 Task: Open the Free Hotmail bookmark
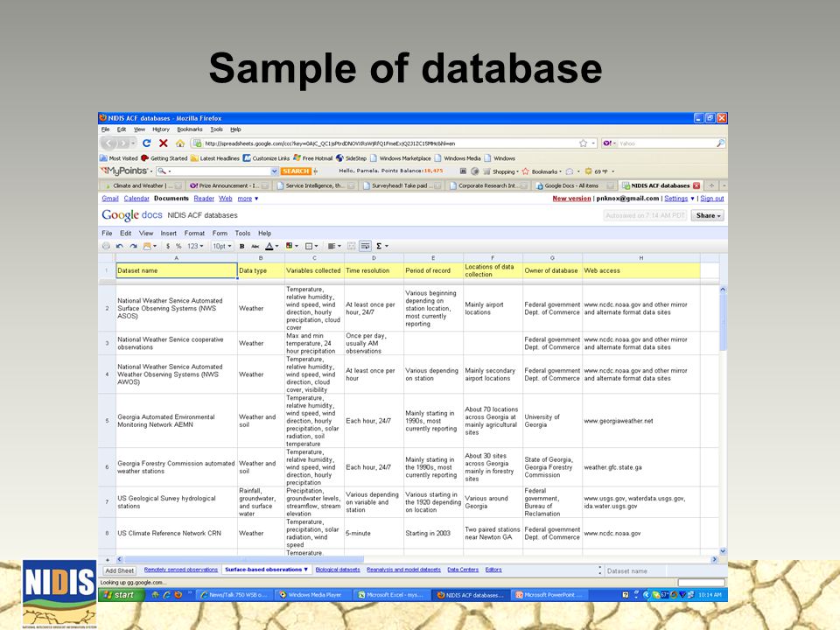tap(313, 158)
